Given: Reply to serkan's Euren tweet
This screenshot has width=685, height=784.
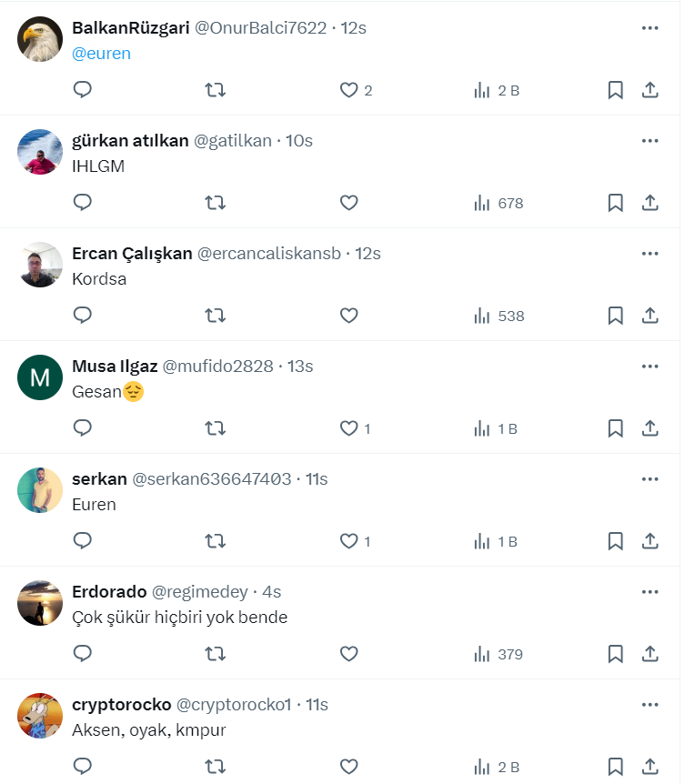Looking at the screenshot, I should [x=83, y=541].
